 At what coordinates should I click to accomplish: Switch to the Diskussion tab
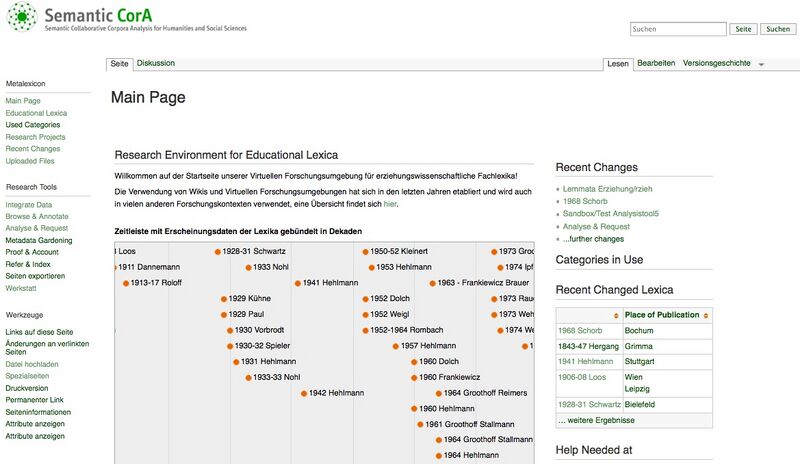(x=155, y=63)
